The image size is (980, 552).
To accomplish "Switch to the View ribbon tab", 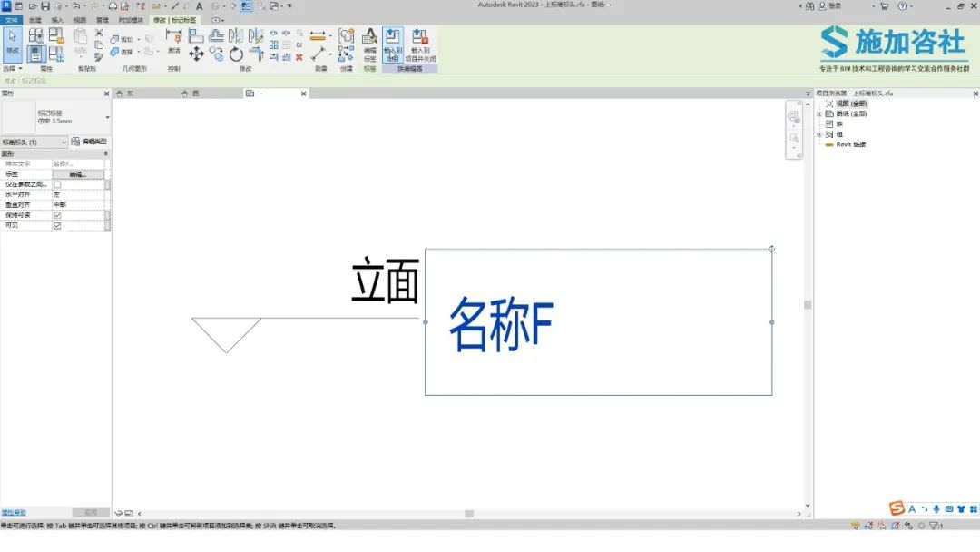I will click(80, 20).
